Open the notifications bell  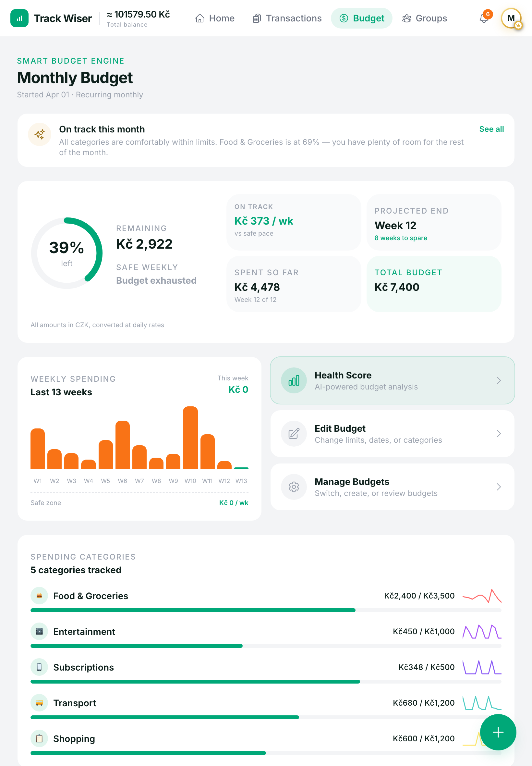click(x=484, y=18)
